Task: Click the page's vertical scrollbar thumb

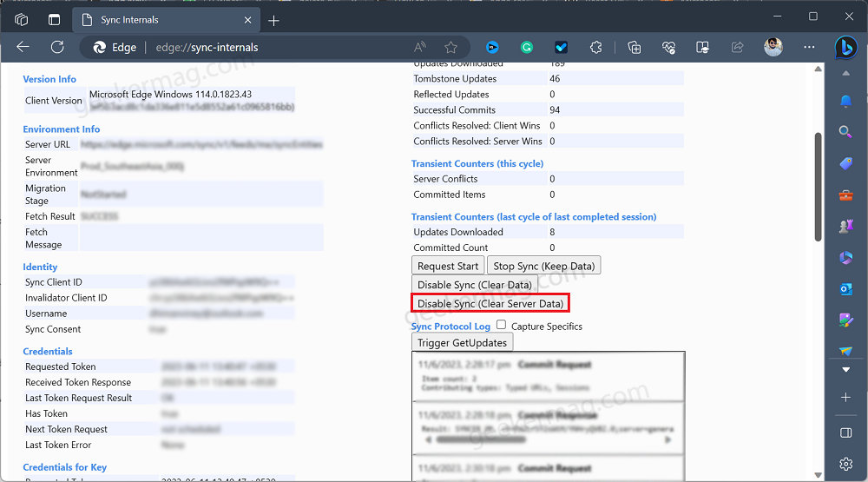Action: pos(818,187)
